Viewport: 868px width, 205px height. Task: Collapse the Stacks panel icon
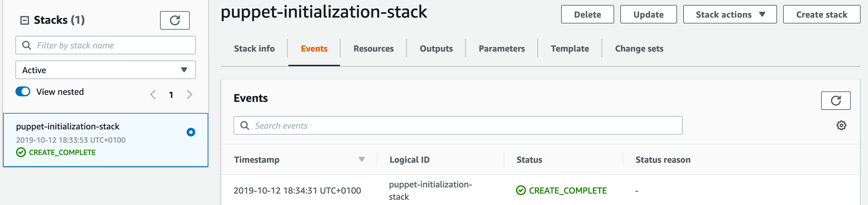tap(25, 21)
